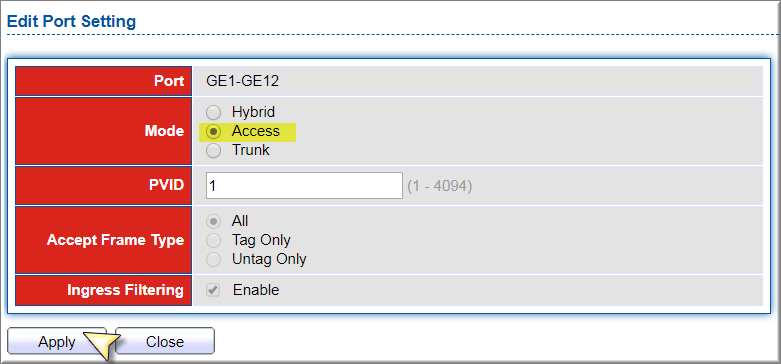Click the Close button
The image size is (781, 364).
[165, 342]
